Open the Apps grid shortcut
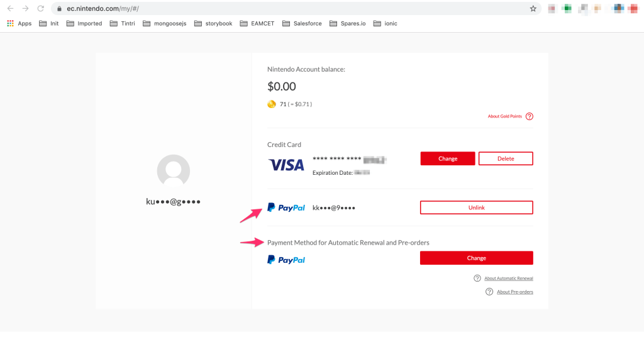644x342 pixels. (19, 24)
